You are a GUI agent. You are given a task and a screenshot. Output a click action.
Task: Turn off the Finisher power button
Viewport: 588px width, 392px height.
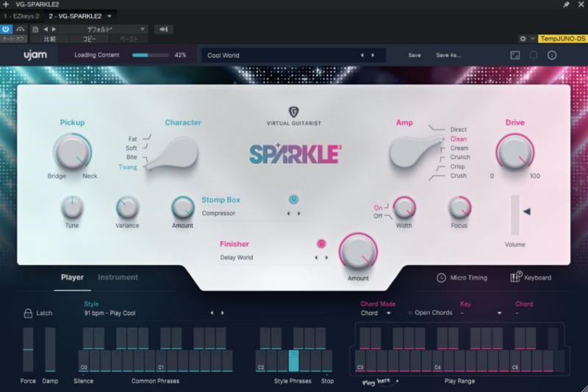click(x=321, y=244)
